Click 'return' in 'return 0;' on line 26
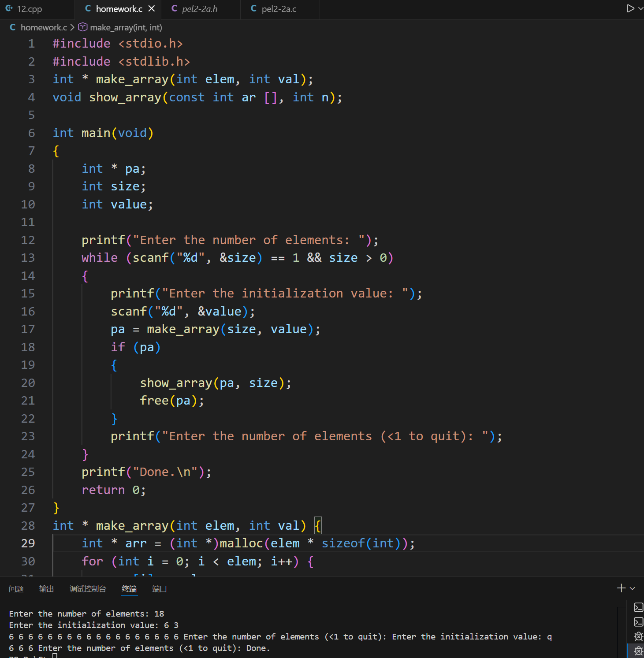The height and width of the screenshot is (658, 644). 103,490
